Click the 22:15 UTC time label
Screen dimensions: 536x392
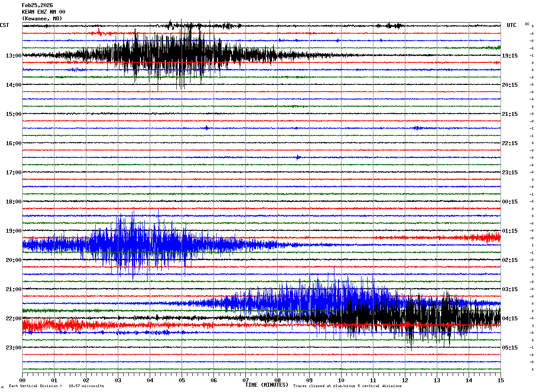click(510, 143)
